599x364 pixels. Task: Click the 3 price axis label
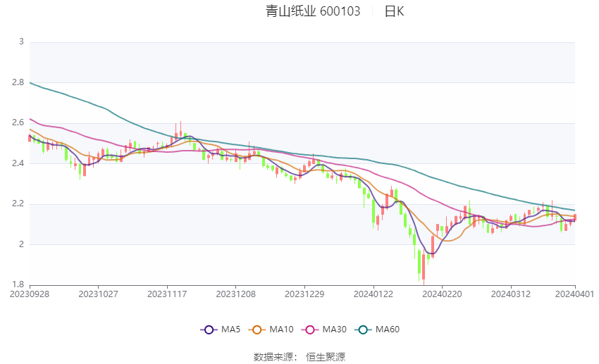21,42
